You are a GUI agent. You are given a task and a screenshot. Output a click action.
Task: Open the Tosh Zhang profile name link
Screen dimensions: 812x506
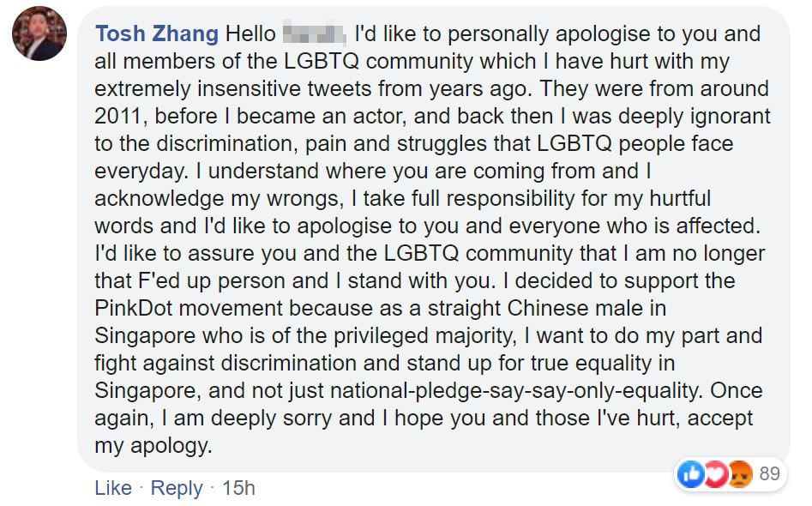tap(157, 34)
